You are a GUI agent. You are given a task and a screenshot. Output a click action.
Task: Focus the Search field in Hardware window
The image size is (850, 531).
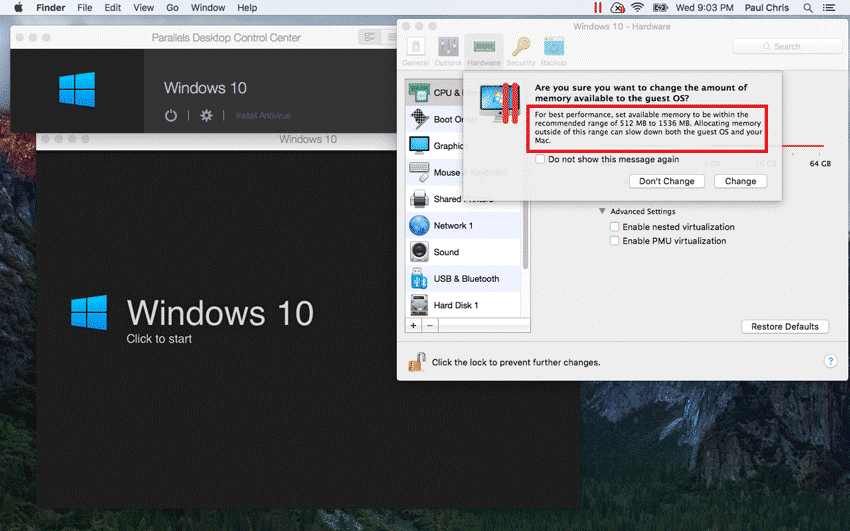[x=787, y=47]
